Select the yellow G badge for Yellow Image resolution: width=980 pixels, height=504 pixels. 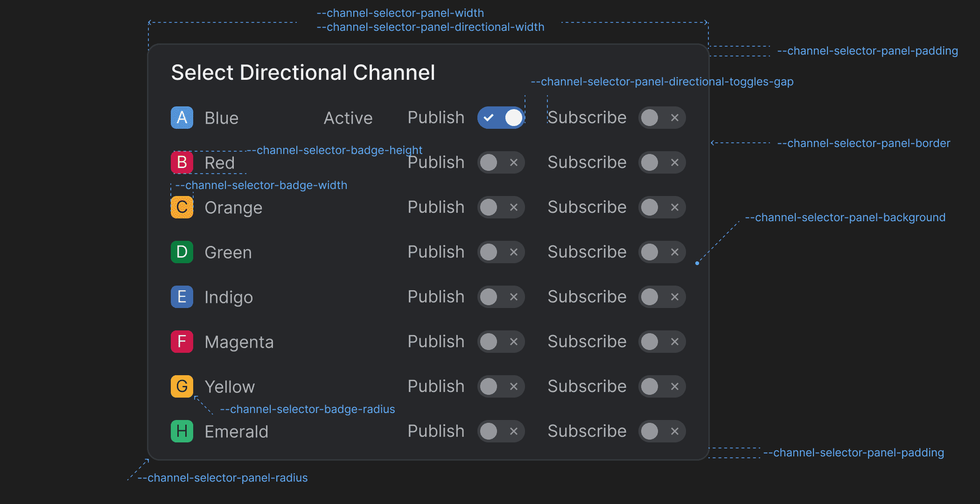(x=182, y=386)
